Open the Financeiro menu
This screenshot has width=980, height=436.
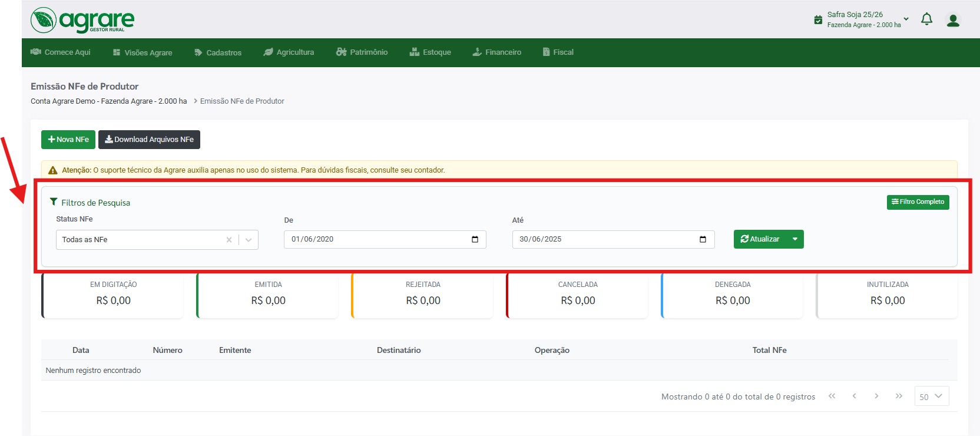coord(496,52)
